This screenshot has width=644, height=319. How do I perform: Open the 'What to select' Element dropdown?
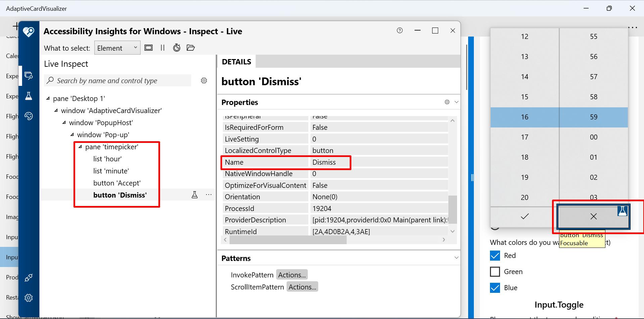point(117,48)
